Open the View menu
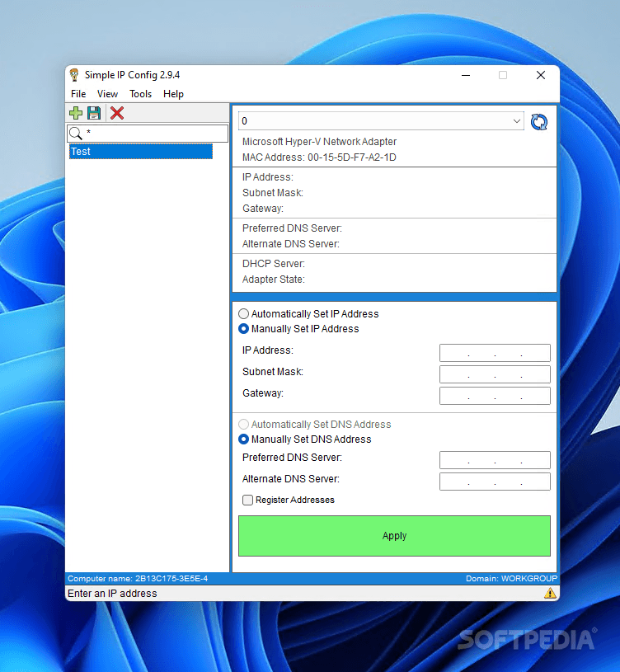Screen dimensions: 620x672 coord(107,94)
